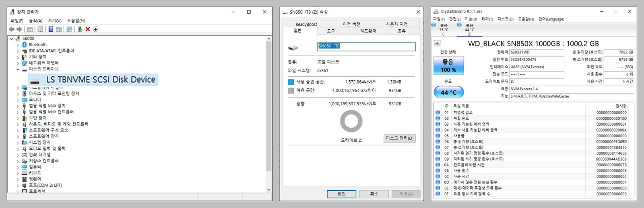Open 보기(V) menu in Device Manager
Viewport: 644px width, 208px height.
coord(55,21)
